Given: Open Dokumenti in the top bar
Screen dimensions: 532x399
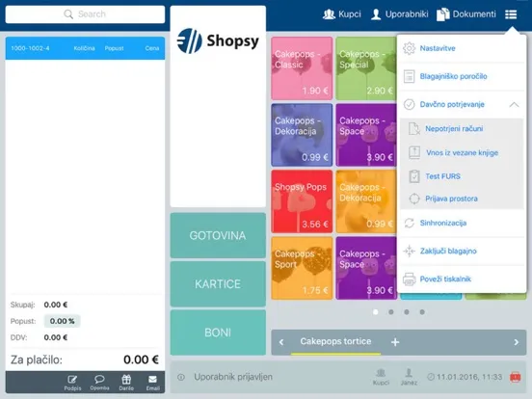Looking at the screenshot, I should pyautogui.click(x=466, y=14).
